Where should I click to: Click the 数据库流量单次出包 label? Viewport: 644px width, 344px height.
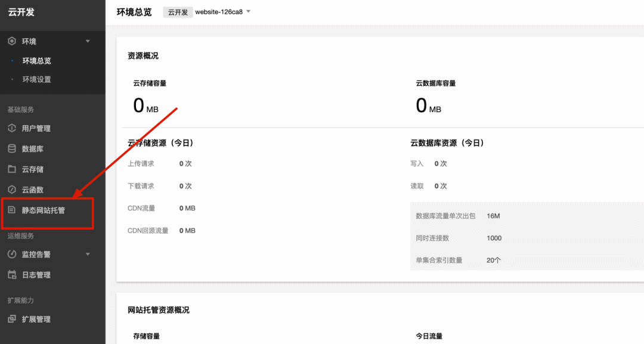tap(445, 216)
